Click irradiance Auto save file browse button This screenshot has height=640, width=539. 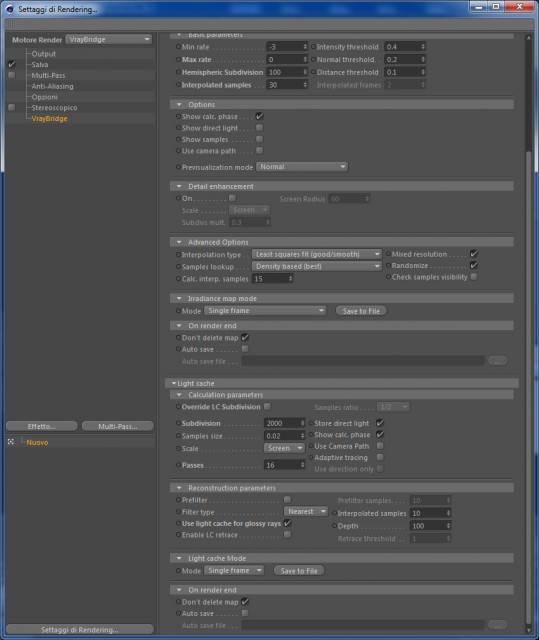pyautogui.click(x=497, y=361)
